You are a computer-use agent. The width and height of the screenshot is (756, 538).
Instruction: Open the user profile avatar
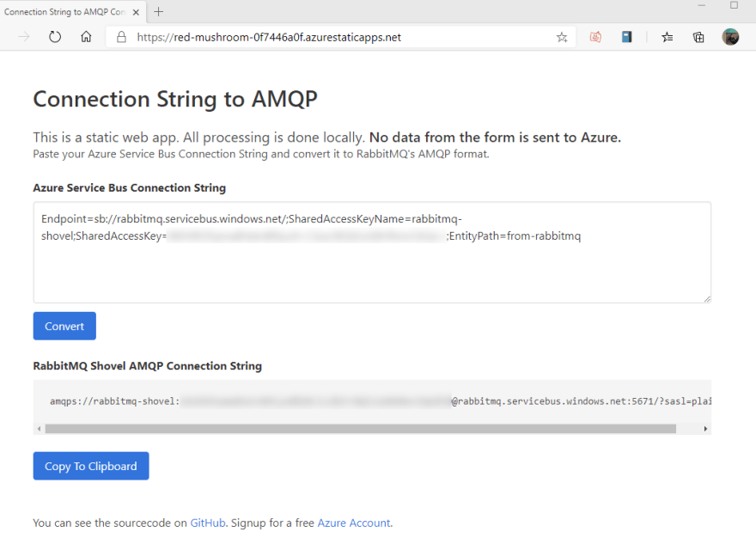pyautogui.click(x=730, y=37)
